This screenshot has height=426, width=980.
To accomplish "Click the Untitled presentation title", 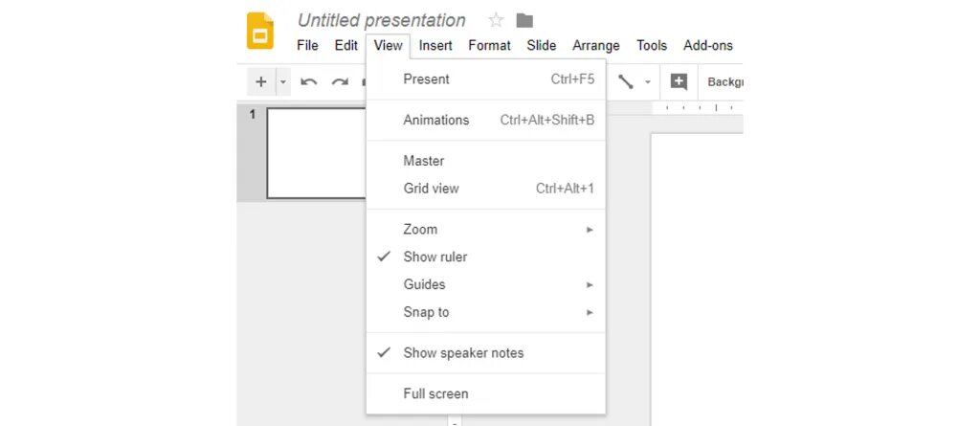I will click(381, 20).
